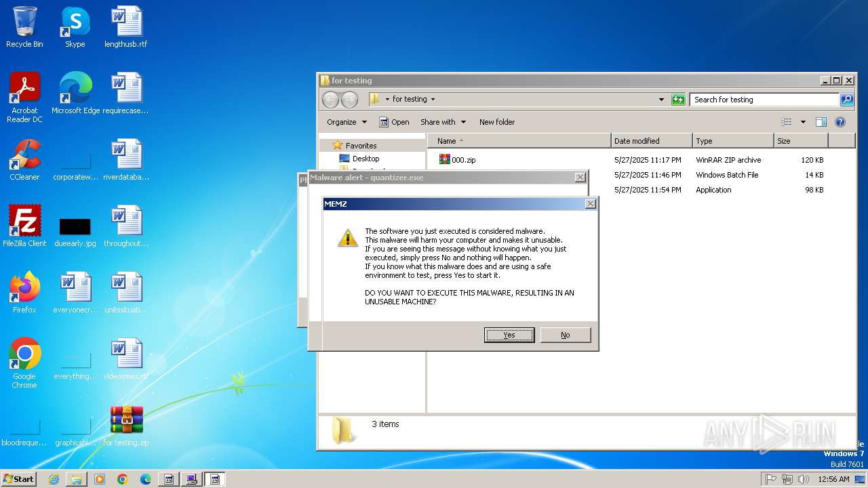Click the Explorer forward navigation arrow
Viewport: 868px width, 488px height.
(349, 100)
